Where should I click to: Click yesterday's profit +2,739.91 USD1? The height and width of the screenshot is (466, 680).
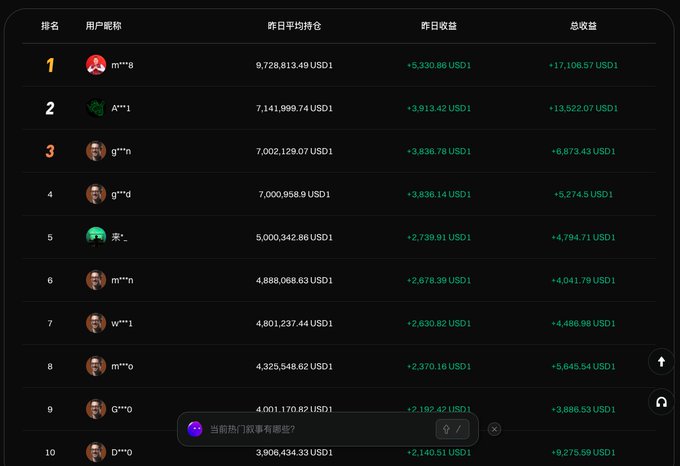tap(439, 237)
